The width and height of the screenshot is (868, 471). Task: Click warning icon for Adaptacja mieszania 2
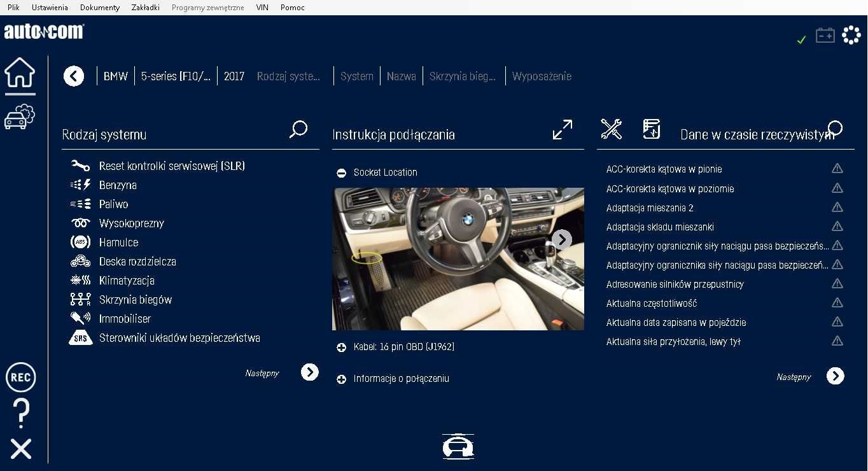(837, 207)
